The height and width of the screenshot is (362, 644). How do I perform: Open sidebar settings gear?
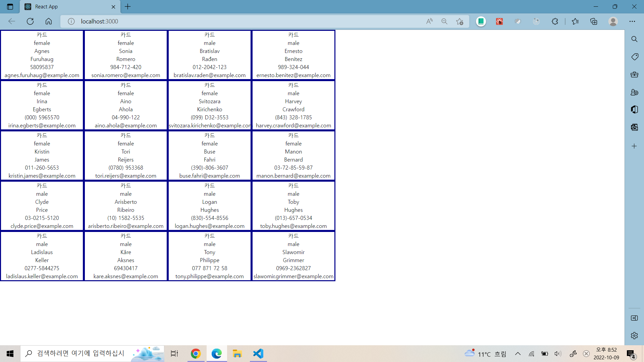634,336
